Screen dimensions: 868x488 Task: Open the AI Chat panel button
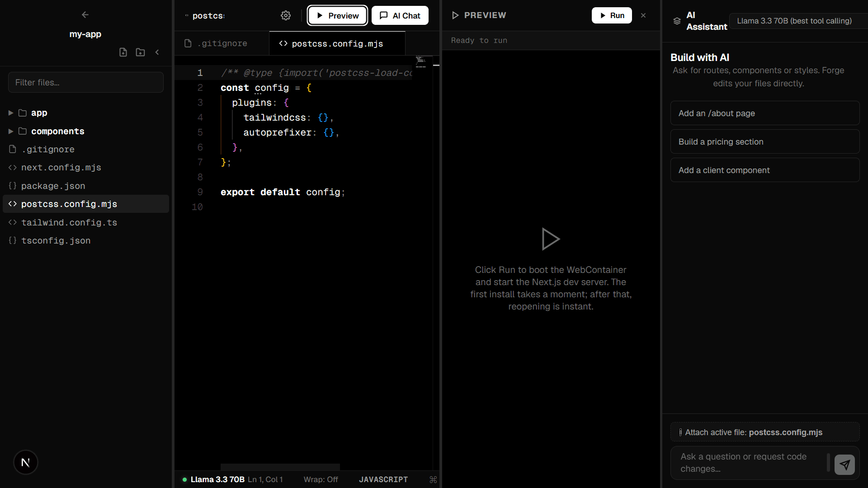[400, 15]
